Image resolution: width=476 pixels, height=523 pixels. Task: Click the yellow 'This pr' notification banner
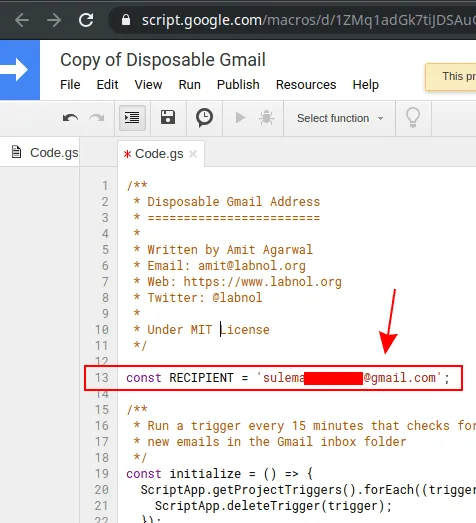[x=451, y=77]
